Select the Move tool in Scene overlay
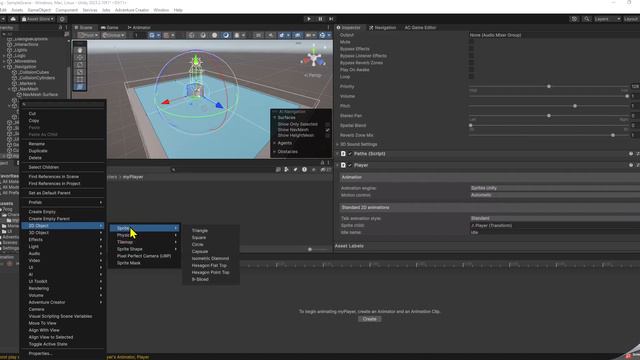The image size is (640, 360). 80,58
